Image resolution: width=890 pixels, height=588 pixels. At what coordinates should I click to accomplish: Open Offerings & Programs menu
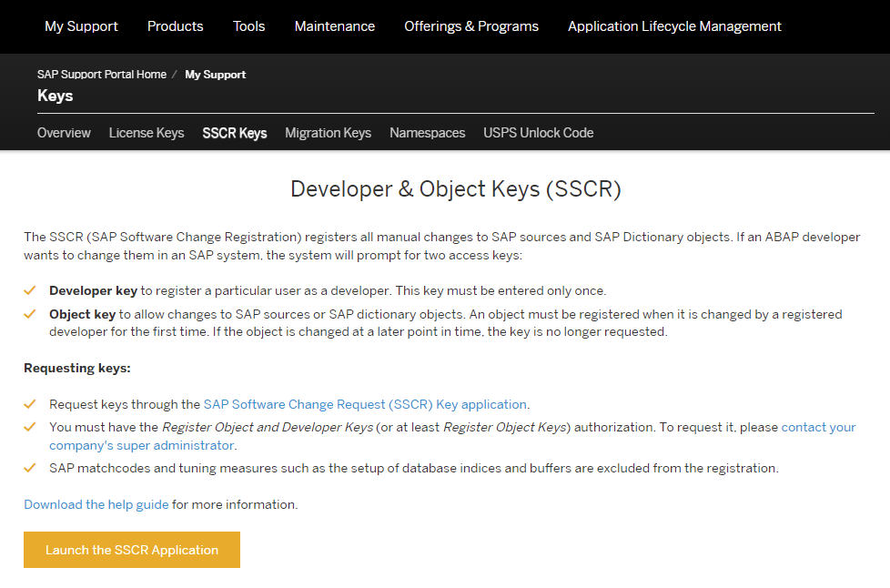coord(471,26)
